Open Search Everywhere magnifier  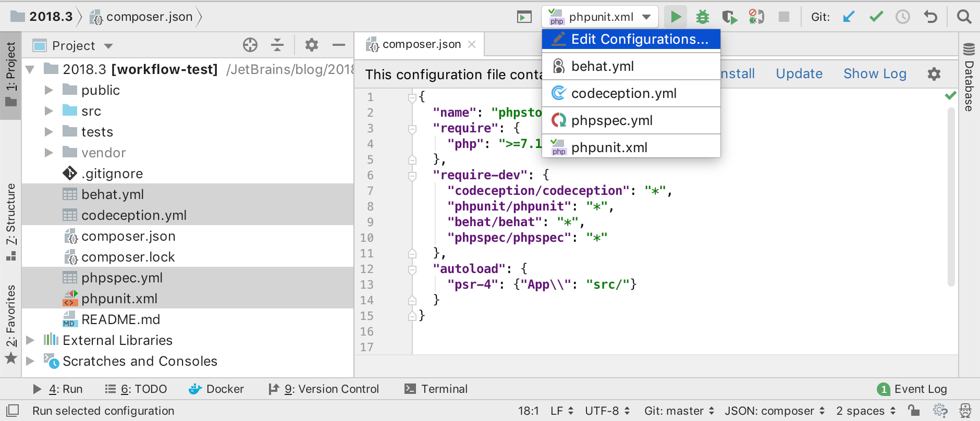[x=964, y=17]
